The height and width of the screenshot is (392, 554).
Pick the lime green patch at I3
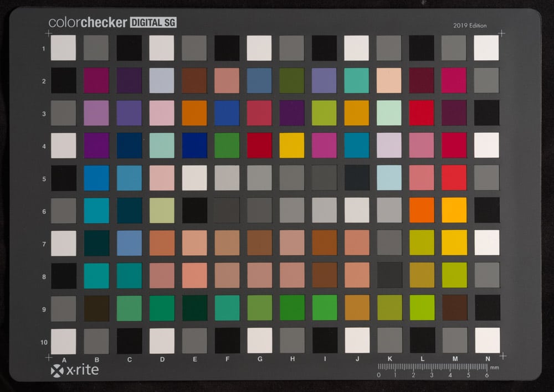[x=324, y=113]
